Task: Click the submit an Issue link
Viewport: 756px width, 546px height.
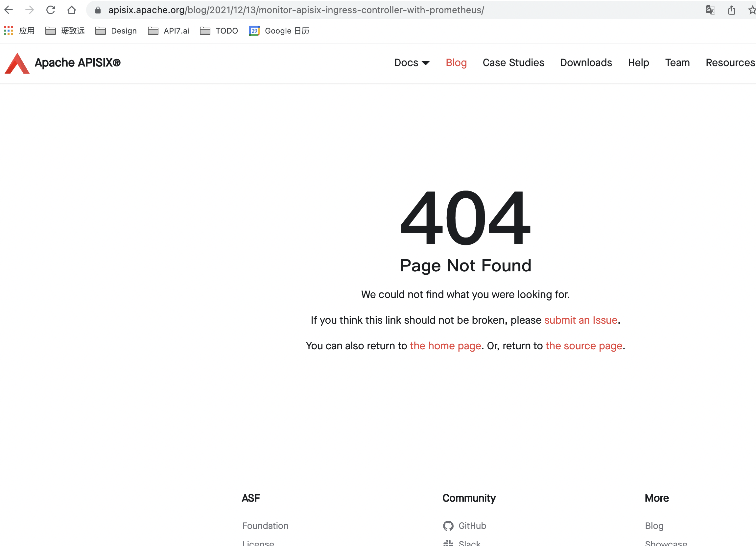Action: click(x=581, y=320)
